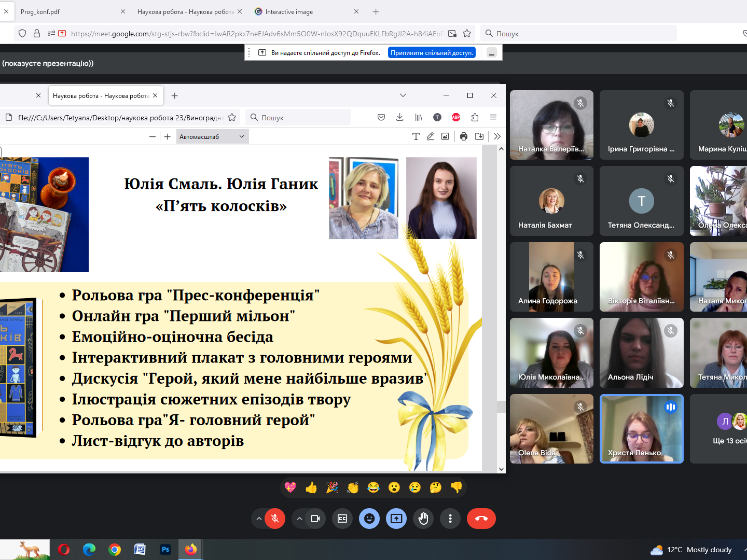Turn on closed captions
This screenshot has height=560, width=747.
point(342,519)
